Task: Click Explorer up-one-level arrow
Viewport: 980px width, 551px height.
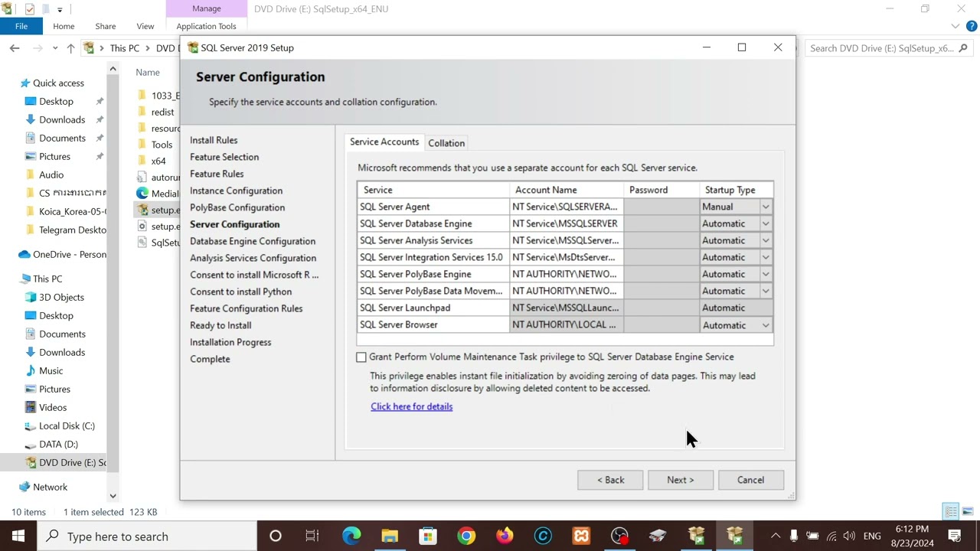Action: pyautogui.click(x=70, y=48)
